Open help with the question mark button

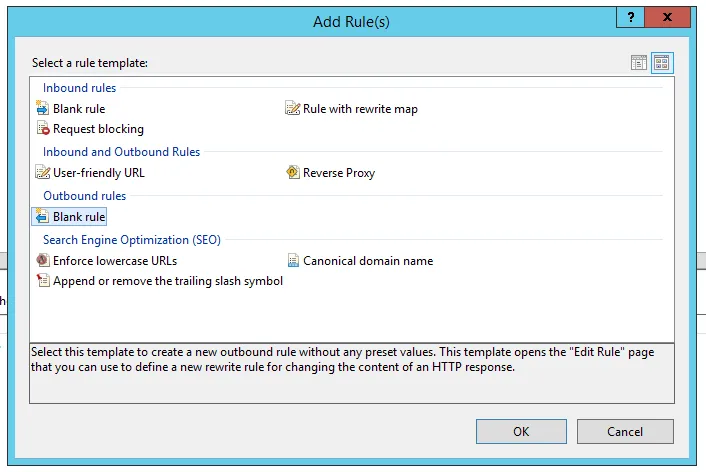[x=630, y=18]
